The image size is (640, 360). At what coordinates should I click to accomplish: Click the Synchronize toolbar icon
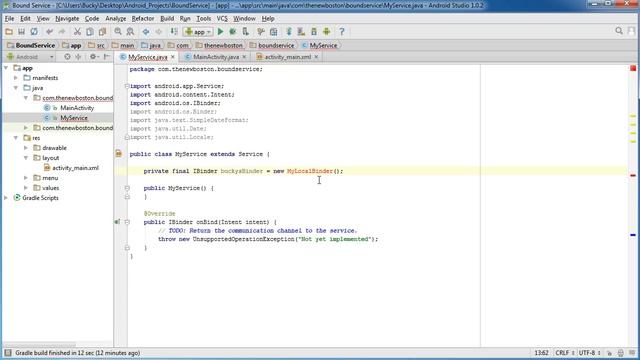34,31
